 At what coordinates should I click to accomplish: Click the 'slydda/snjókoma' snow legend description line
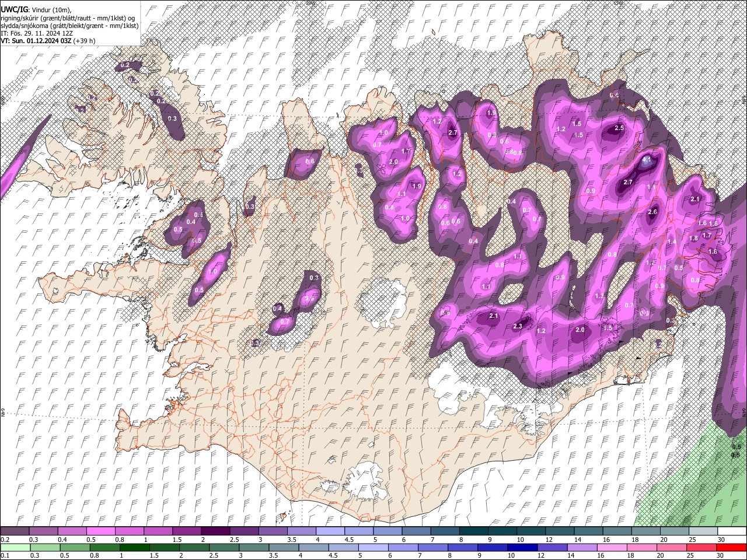[x=69, y=26]
